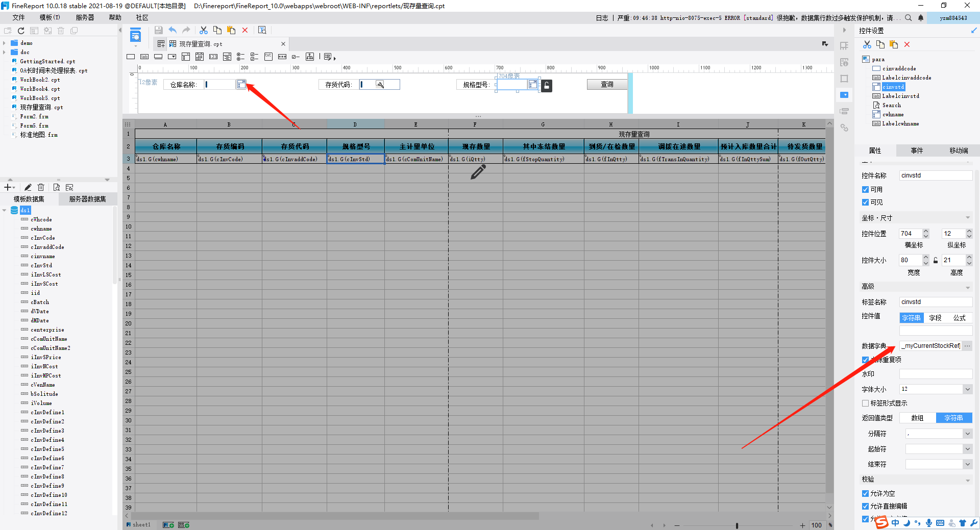
Task: Select the drop-down box widget icon
Action: (x=172, y=57)
